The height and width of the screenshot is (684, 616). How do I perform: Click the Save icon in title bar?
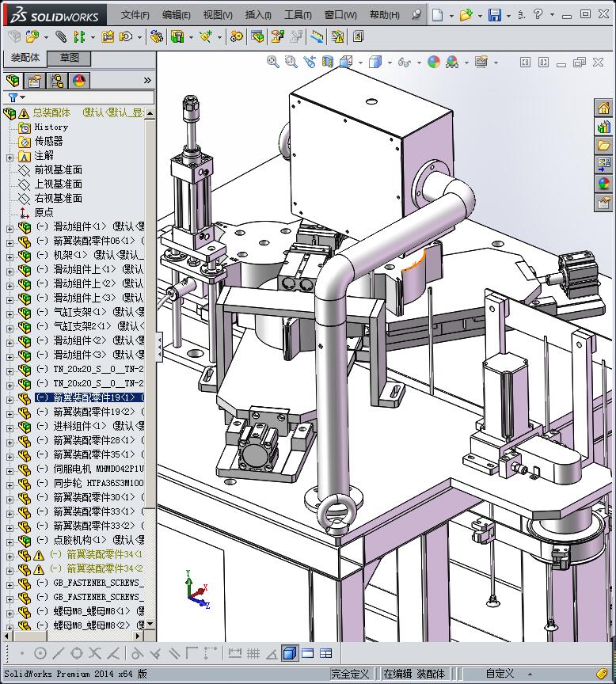495,15
